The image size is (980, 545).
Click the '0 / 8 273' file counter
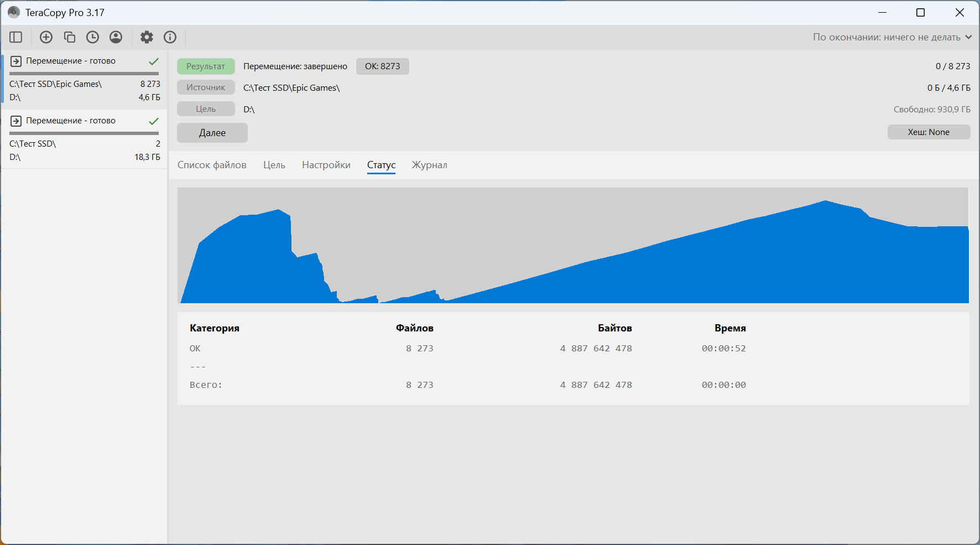(x=953, y=66)
